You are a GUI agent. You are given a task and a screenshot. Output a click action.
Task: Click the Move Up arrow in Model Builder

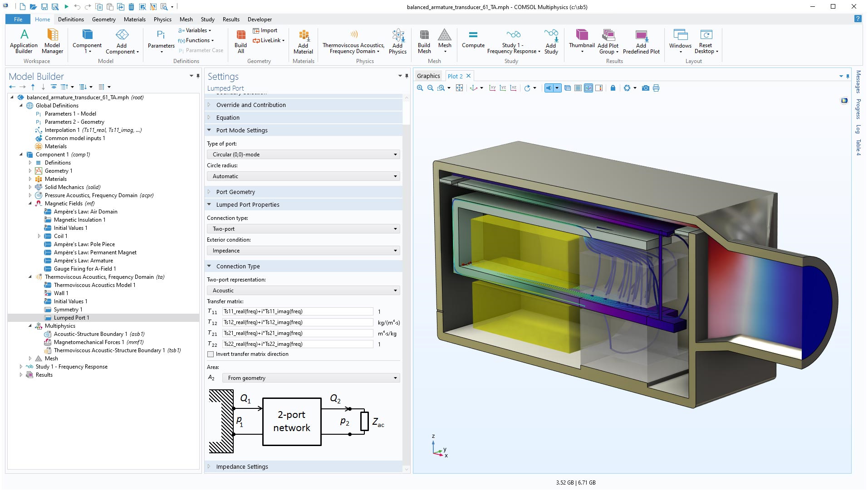click(x=33, y=87)
